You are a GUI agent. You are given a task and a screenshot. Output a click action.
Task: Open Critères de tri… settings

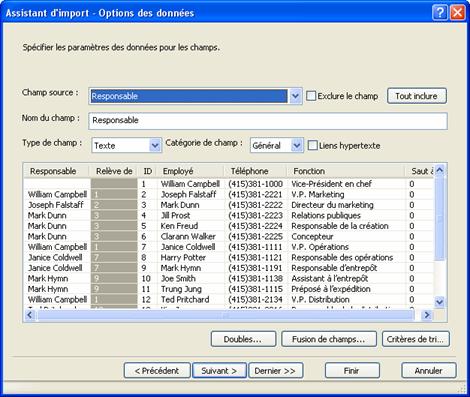tap(415, 339)
